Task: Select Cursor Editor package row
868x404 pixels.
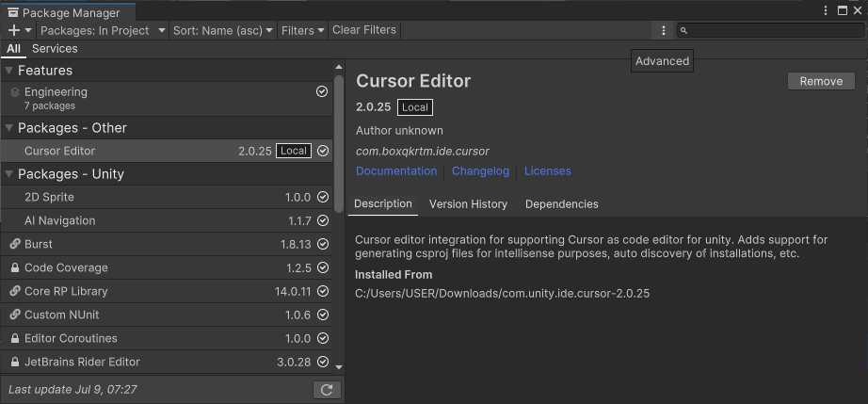Action: click(166, 151)
